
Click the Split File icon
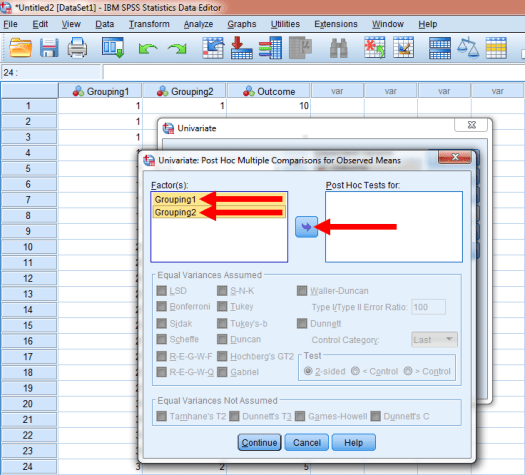click(440, 48)
